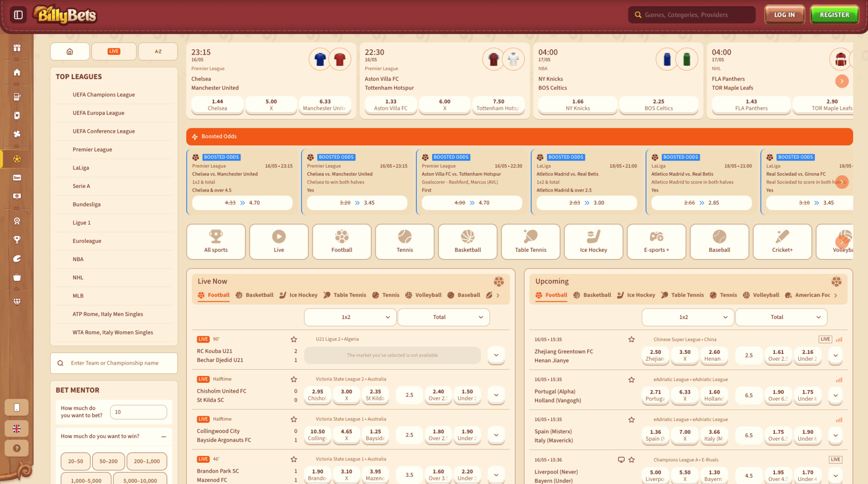Open the shopping bag shop icon in the sidebar
This screenshot has height=484, width=868.
pyautogui.click(x=17, y=277)
